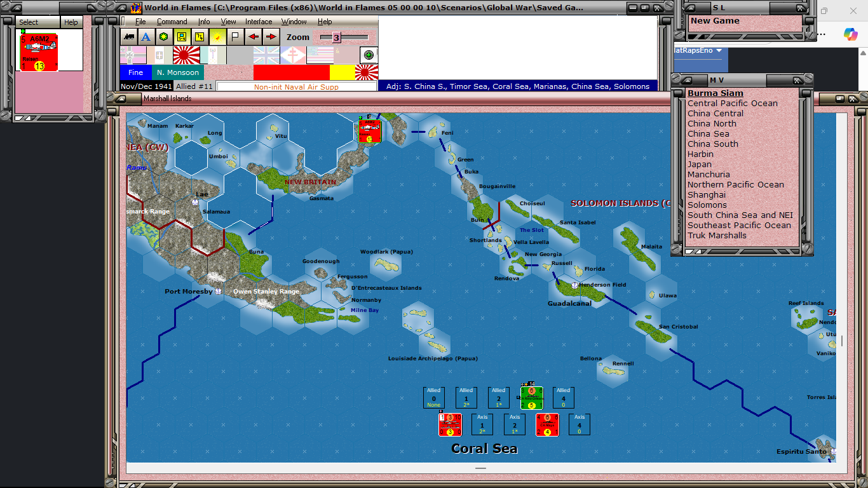The height and width of the screenshot is (488, 868).
Task: Open the Window menu
Action: (x=294, y=22)
